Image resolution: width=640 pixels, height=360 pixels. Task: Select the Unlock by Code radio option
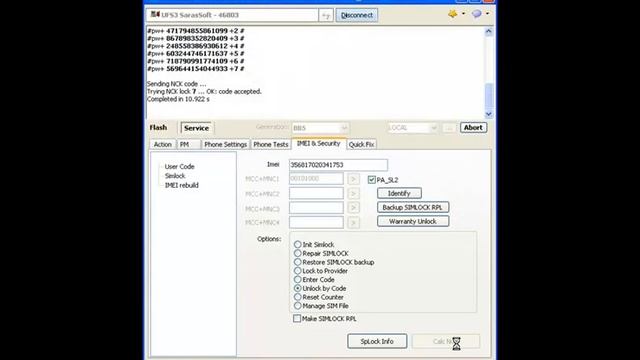point(298,288)
